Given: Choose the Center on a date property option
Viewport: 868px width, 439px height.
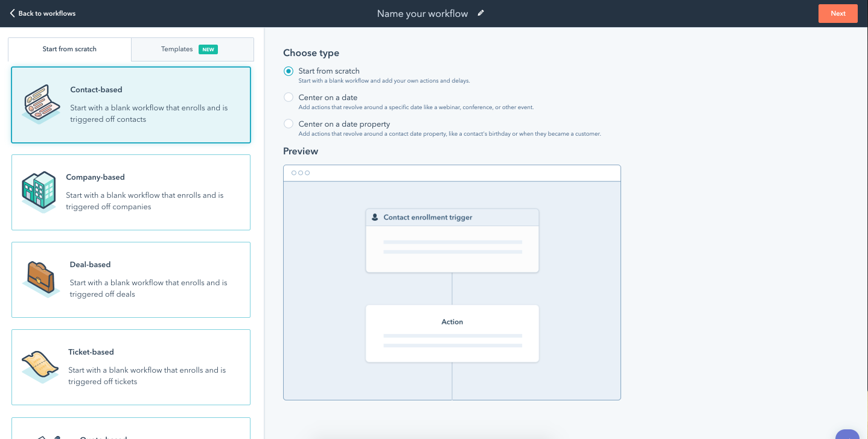Looking at the screenshot, I should [288, 124].
